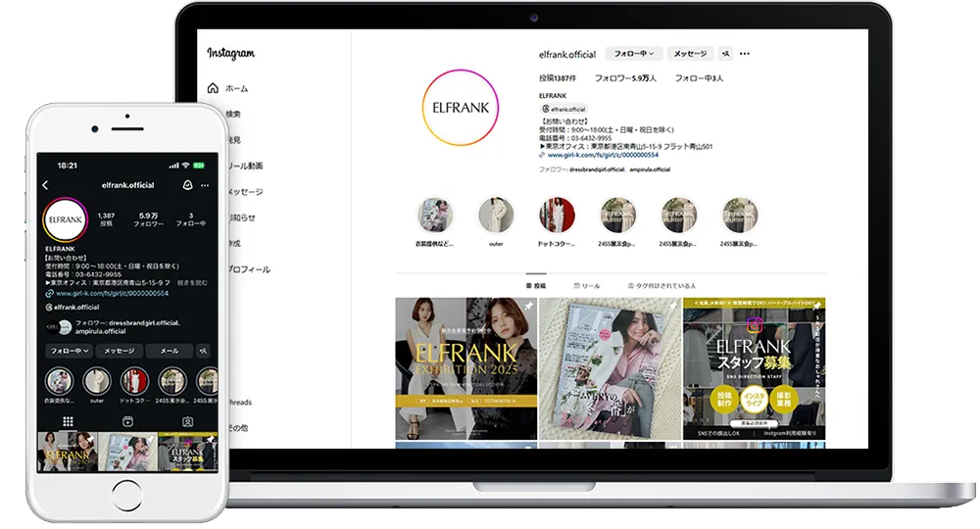This screenshot has width=980, height=529.
Task: Expand the フォロー中 dropdown on desktop profile
Action: click(634, 54)
